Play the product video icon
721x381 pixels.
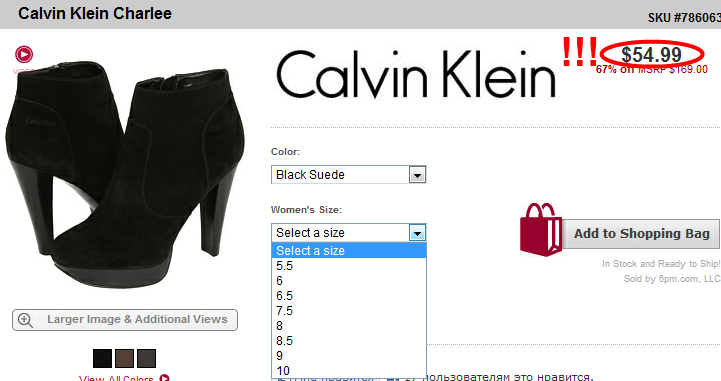(24, 54)
